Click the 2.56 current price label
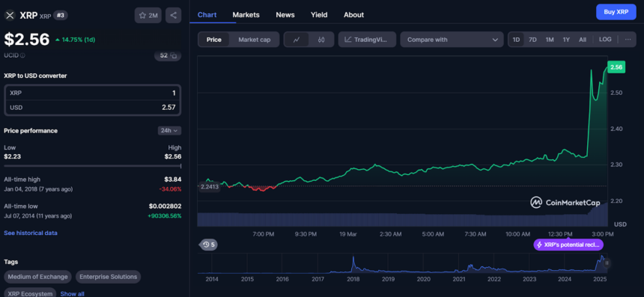 click(x=616, y=67)
